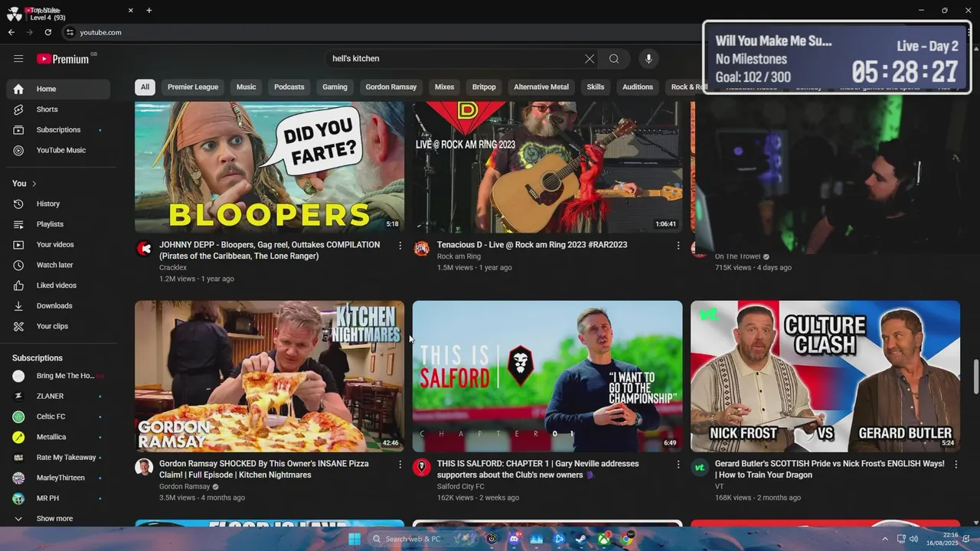Click the Salford City FC channel avatar
This screenshot has height=551, width=980.
pyautogui.click(x=422, y=467)
